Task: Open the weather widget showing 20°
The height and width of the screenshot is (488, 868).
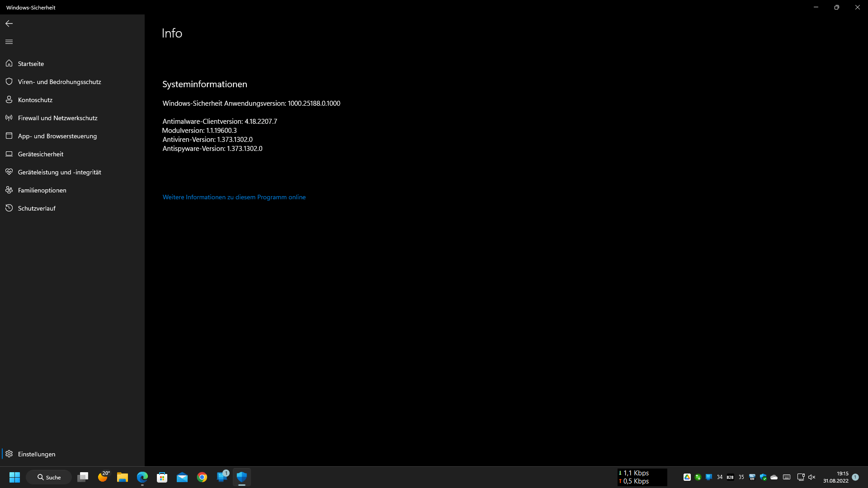Action: pos(104,476)
